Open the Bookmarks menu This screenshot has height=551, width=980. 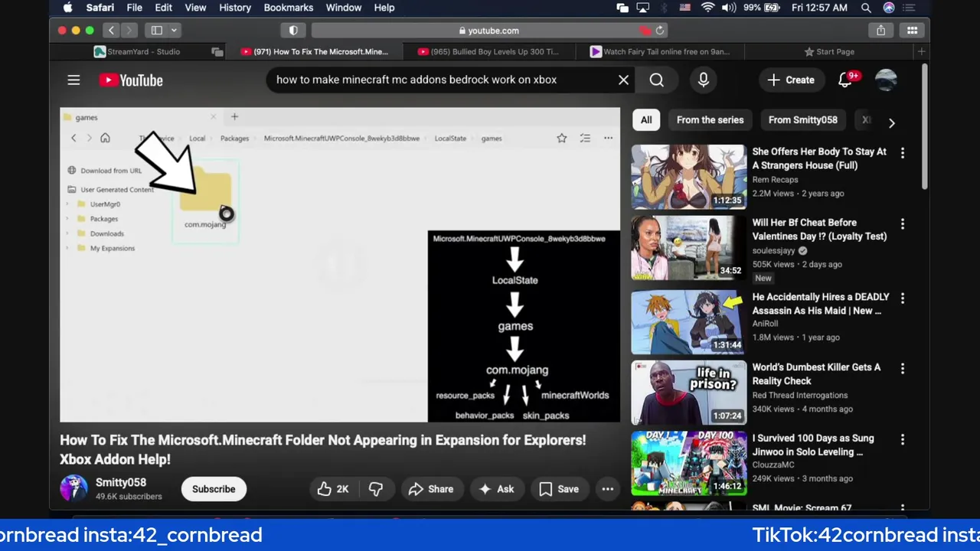coord(288,8)
